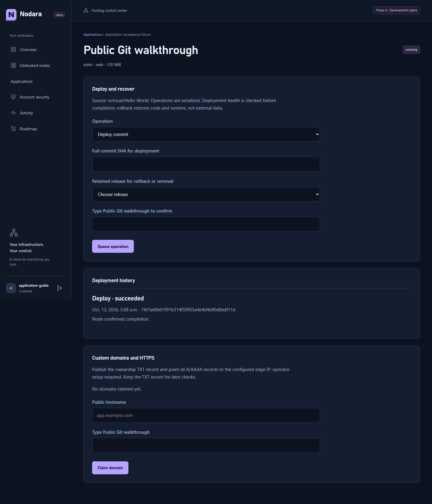Viewport: 432px width, 504px height.
Task: Go to Dedicated nodes
Action: point(35,65)
